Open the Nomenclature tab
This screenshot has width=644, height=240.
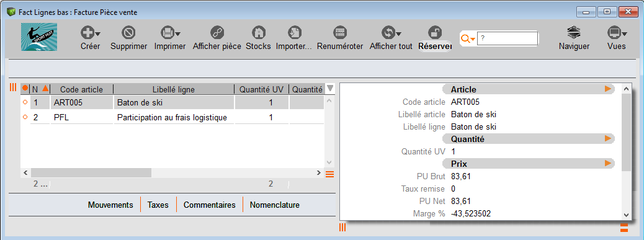pyautogui.click(x=275, y=205)
